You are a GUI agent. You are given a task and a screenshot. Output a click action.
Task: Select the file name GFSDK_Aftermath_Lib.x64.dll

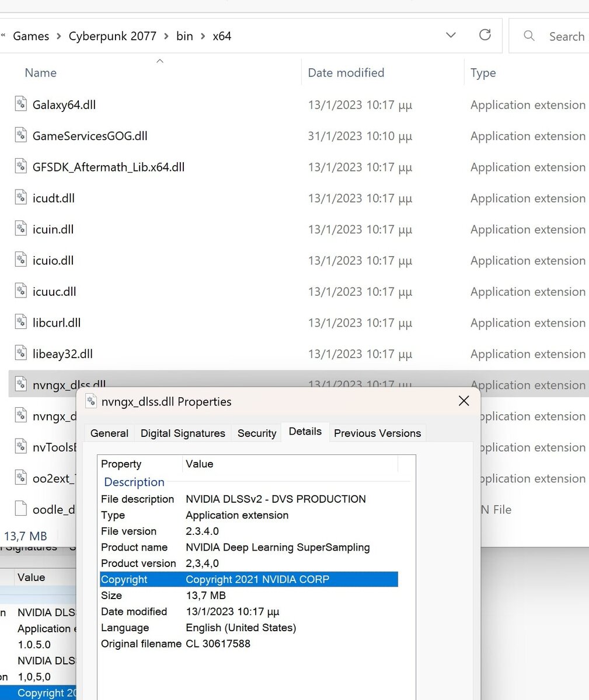(109, 167)
